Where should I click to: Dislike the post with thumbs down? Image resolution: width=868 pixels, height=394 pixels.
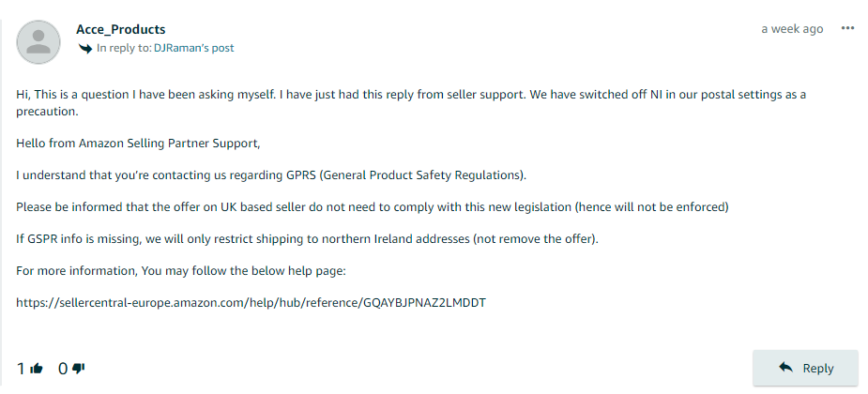[79, 369]
